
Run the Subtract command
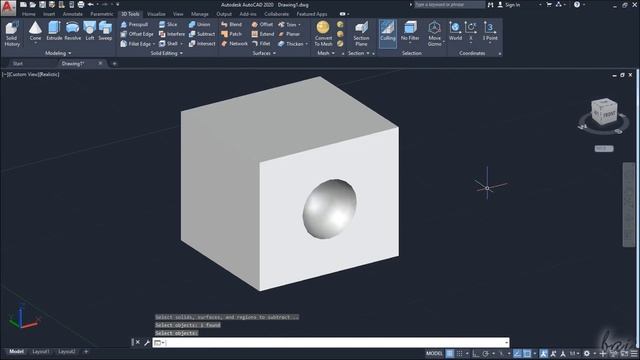point(202,34)
